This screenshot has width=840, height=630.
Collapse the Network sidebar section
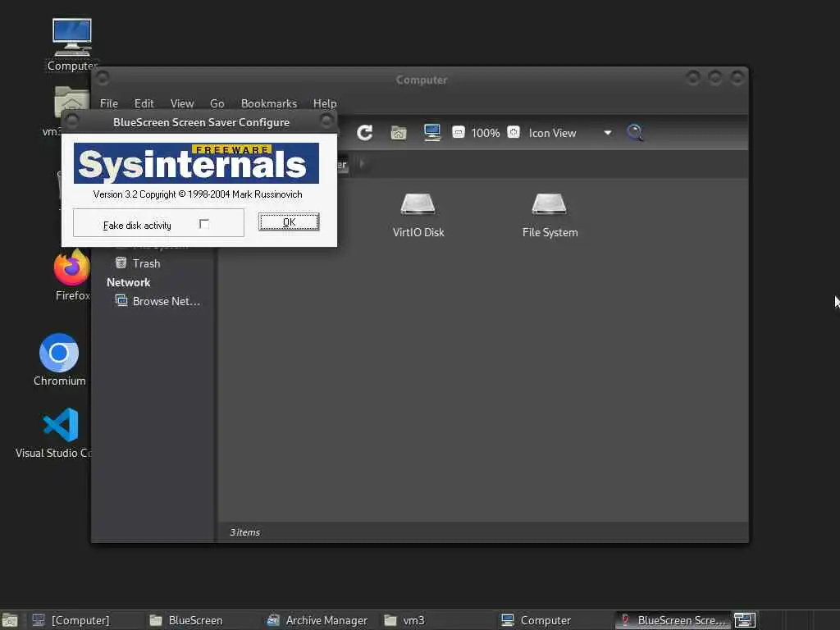click(x=129, y=282)
